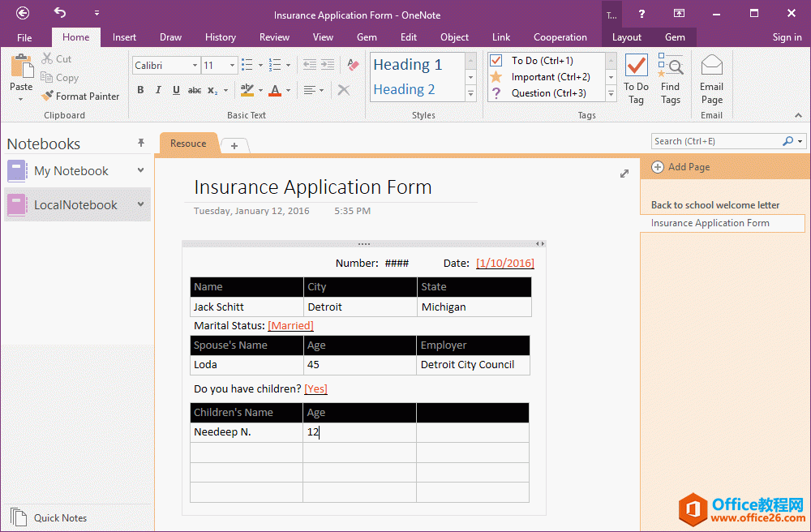Open the Quick Access Toolbar customize arrow
The height and width of the screenshot is (532, 811).
coord(97,14)
